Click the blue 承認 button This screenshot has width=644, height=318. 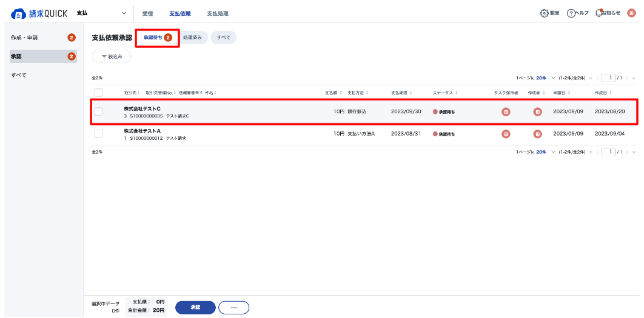pyautogui.click(x=195, y=307)
